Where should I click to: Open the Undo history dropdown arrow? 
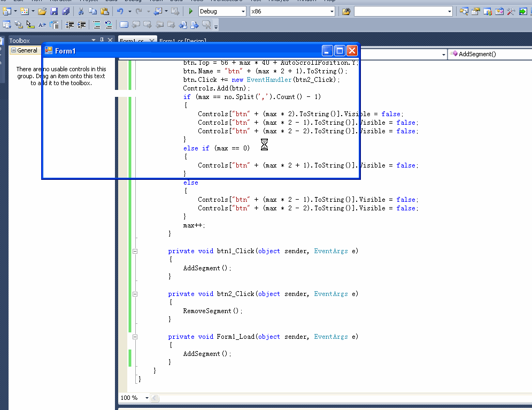point(129,11)
